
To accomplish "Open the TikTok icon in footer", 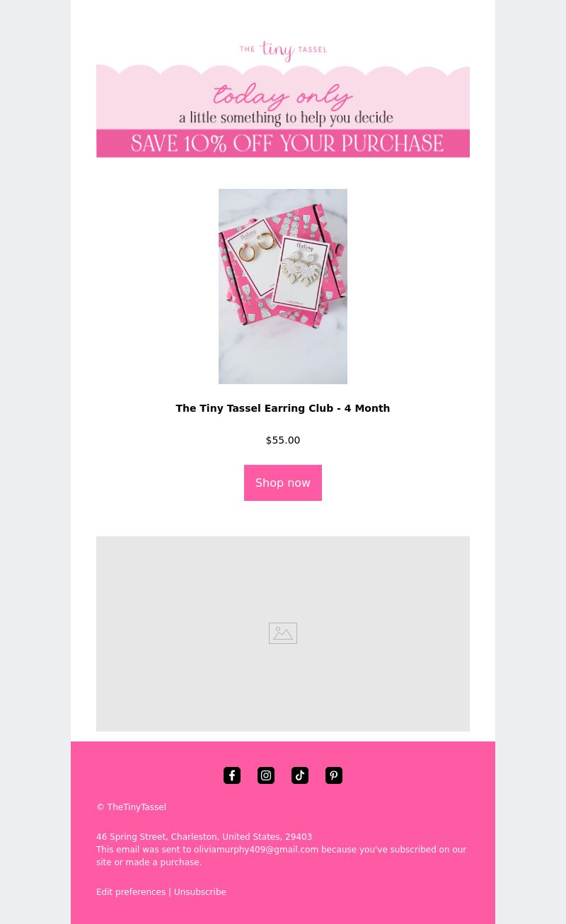I will [x=300, y=775].
